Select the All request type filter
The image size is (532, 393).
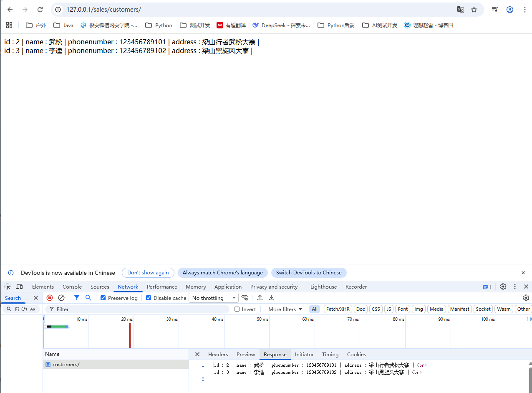(315, 309)
